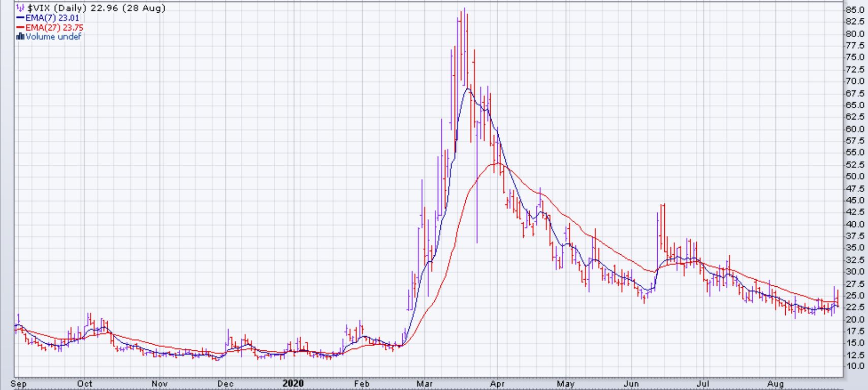Click the Apr label on time axis
The height and width of the screenshot is (390, 868).
[497, 384]
